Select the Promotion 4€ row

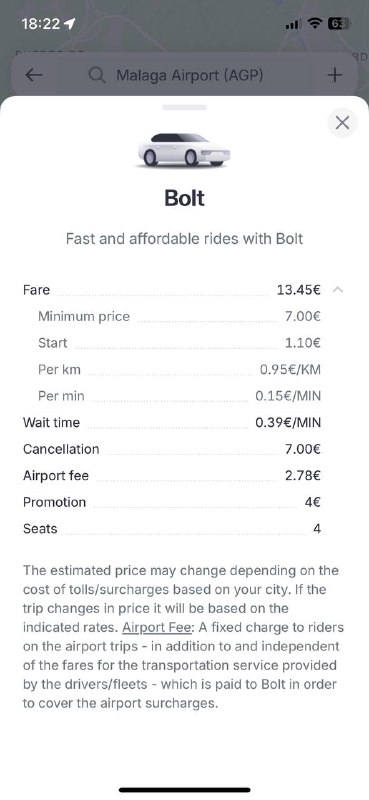[172, 502]
